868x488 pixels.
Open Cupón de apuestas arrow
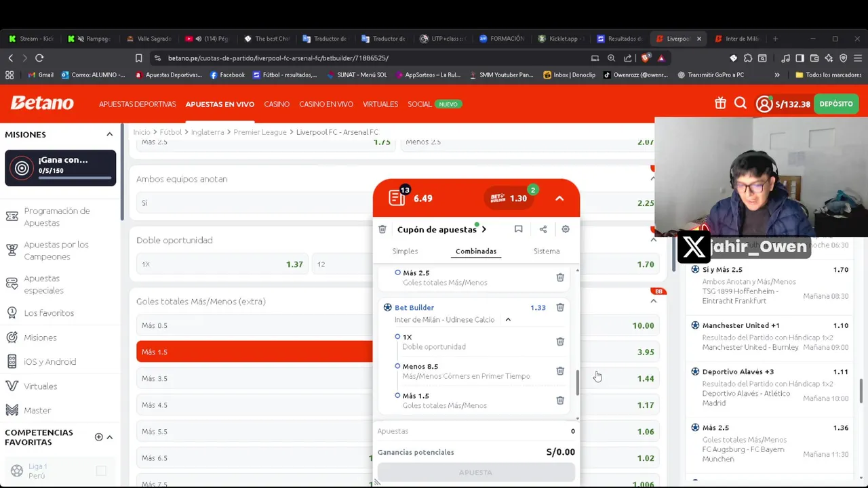(484, 229)
